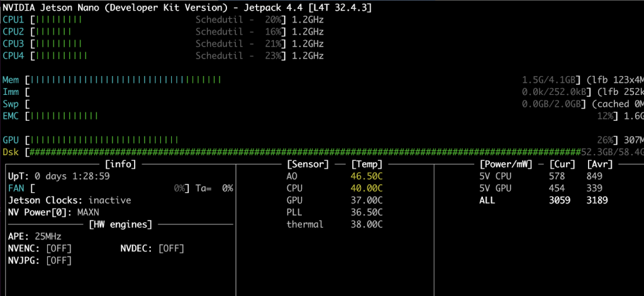This screenshot has width=644, height=296.
Task: Click the CPU4 Schedutil 23% value
Action: point(238,56)
